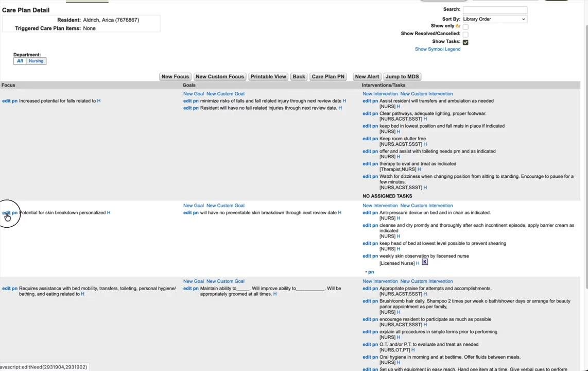Switch to the Nursing department tab
Image resolution: width=588 pixels, height=371 pixels.
36,61
